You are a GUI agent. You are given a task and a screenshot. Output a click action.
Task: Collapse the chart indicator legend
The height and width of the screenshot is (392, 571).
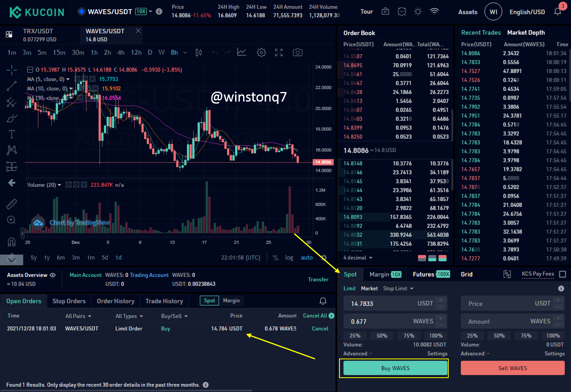(30, 70)
